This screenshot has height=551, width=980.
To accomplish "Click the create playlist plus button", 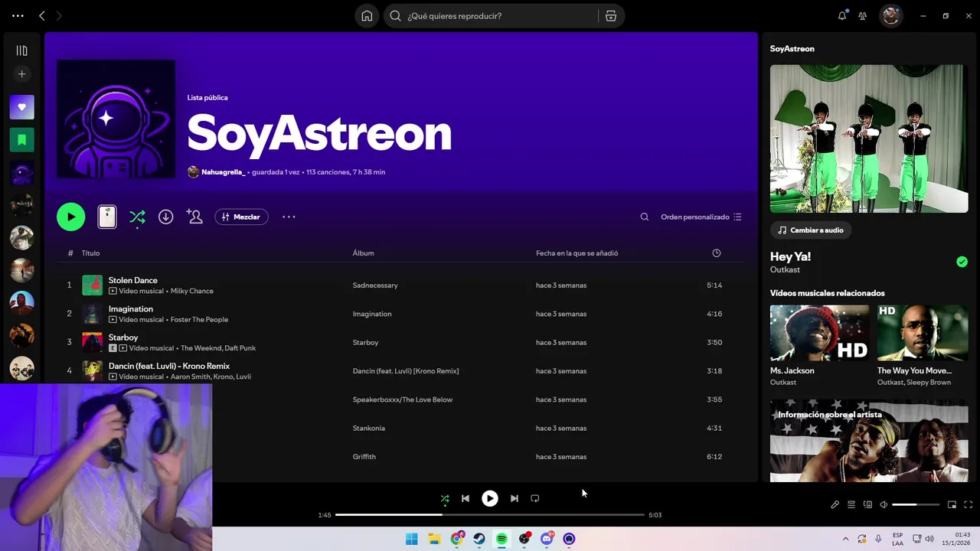I will point(21,74).
